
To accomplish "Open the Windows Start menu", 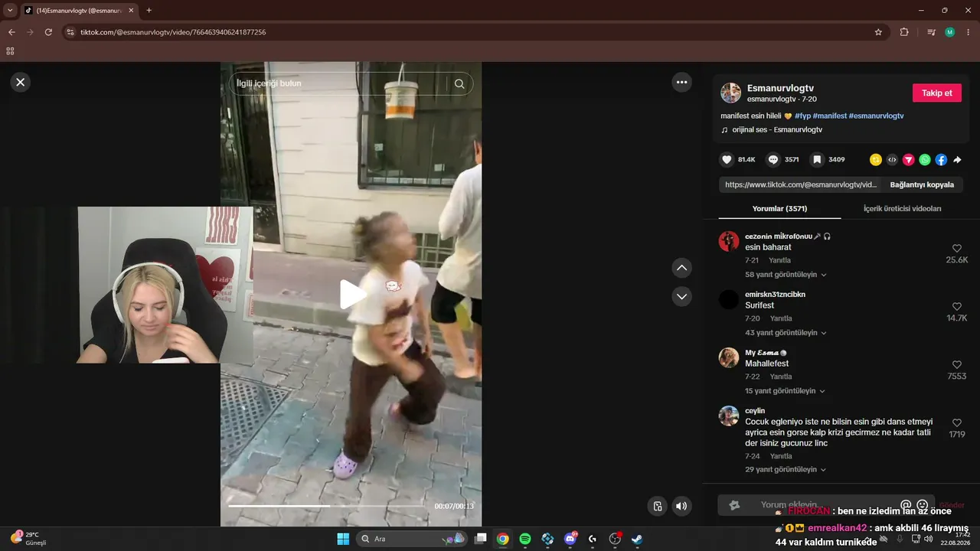I will tap(342, 539).
